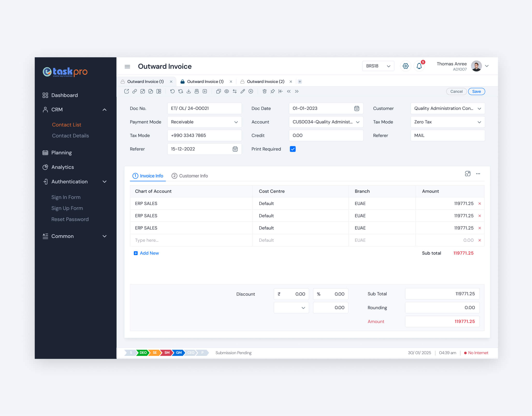Screen dimensions: 532x416
Task: Click the Edit pencil icon
Action: [x=242, y=91]
